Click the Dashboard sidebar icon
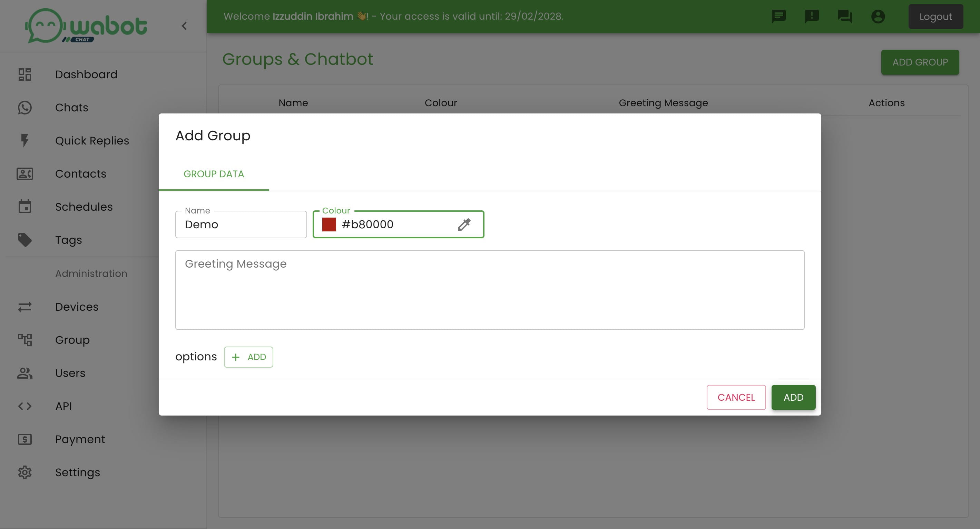980x529 pixels. (x=24, y=73)
